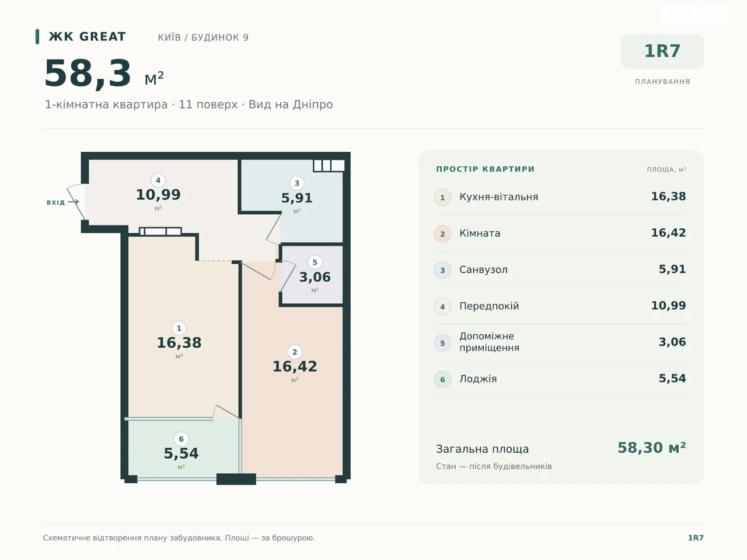
Task: Click the Лоджія row label
Action: (478, 379)
